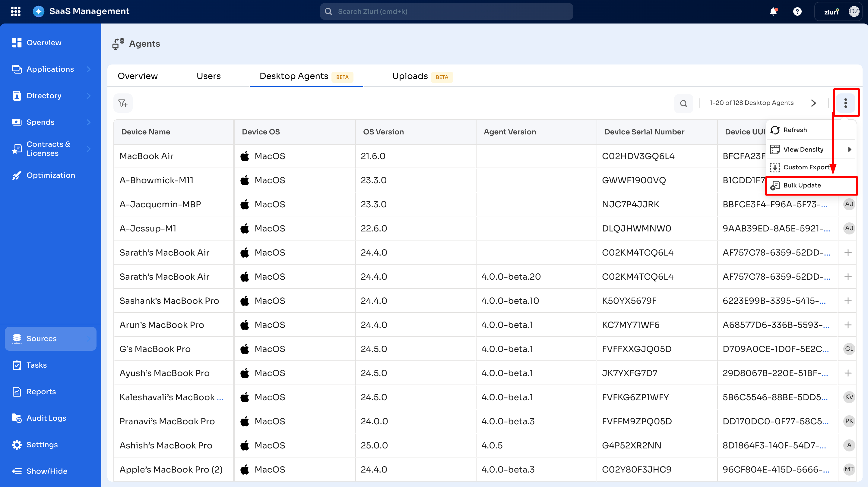This screenshot has width=868, height=487.
Task: Open the help question mark icon
Action: click(797, 11)
